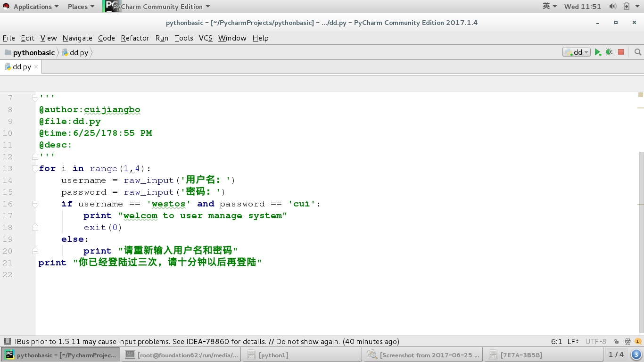
Task: Open the PyCharm Community Edition app menu
Action: [x=157, y=7]
